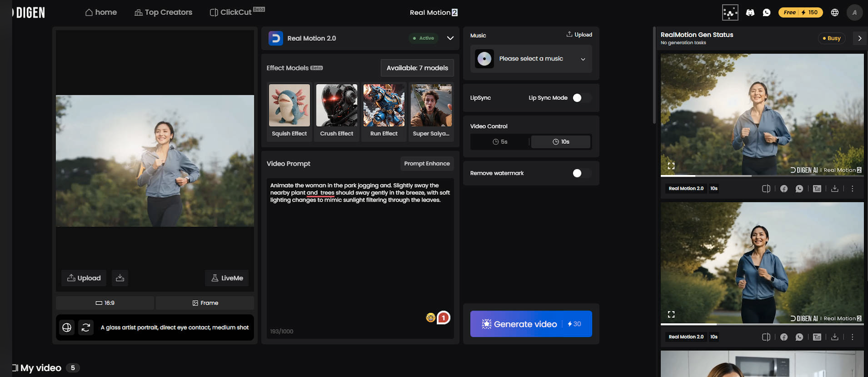Click the Real Motion 2.0 model logo icon
868x377 pixels.
coord(276,38)
